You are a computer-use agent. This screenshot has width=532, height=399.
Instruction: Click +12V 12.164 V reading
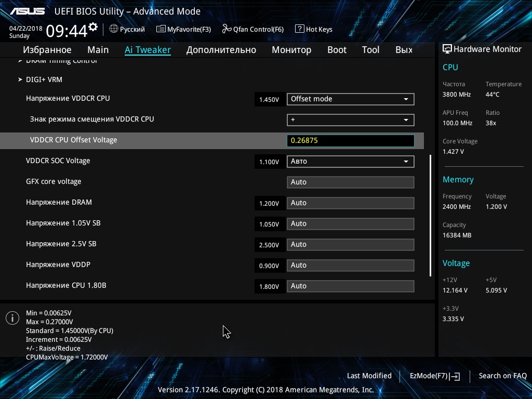tap(455, 290)
